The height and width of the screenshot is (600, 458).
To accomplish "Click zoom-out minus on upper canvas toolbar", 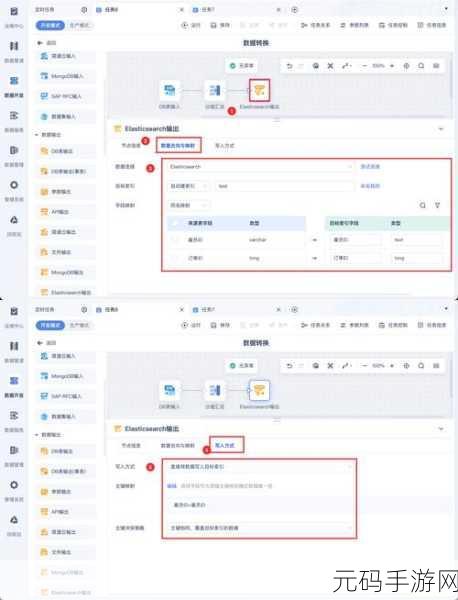I will tap(364, 66).
